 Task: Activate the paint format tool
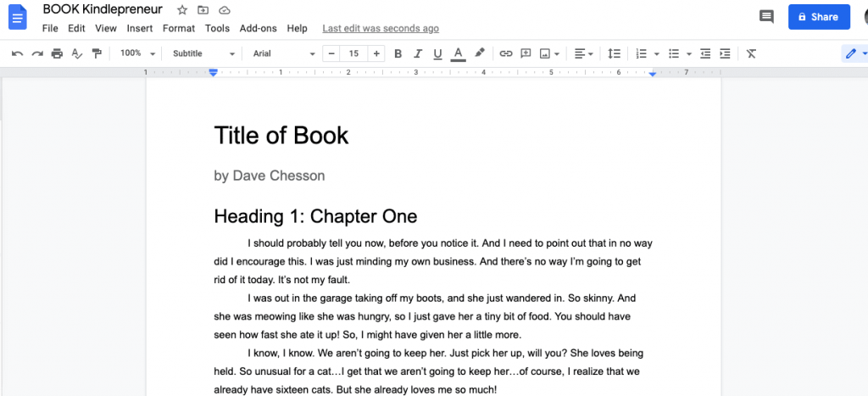point(97,53)
